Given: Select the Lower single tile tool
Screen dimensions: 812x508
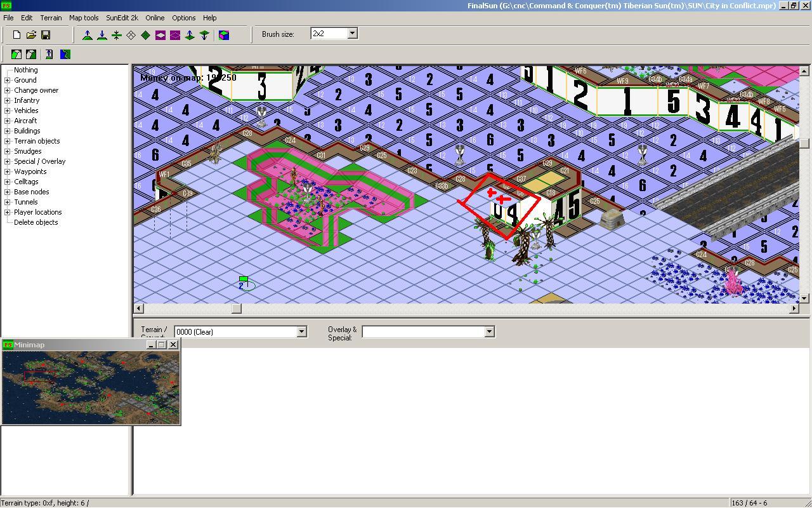Looking at the screenshot, I should coord(204,35).
